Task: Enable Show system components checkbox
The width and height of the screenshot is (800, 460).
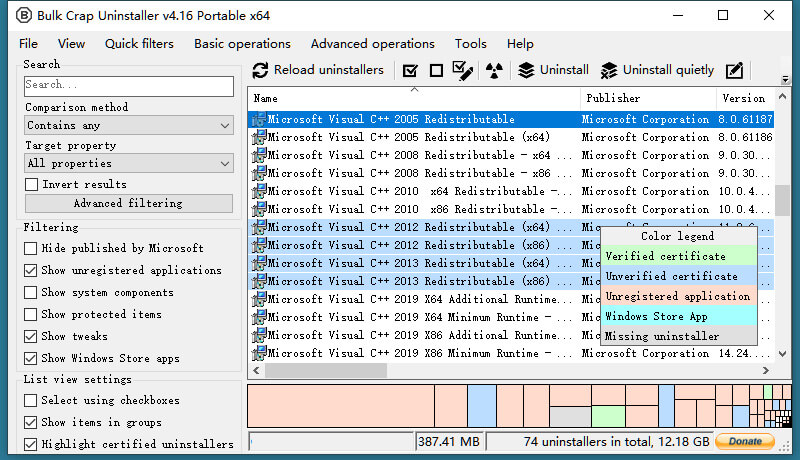Action: tap(31, 292)
